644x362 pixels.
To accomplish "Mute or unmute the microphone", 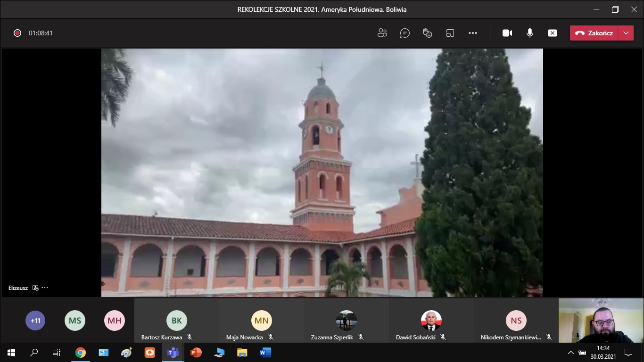I will coord(530,33).
